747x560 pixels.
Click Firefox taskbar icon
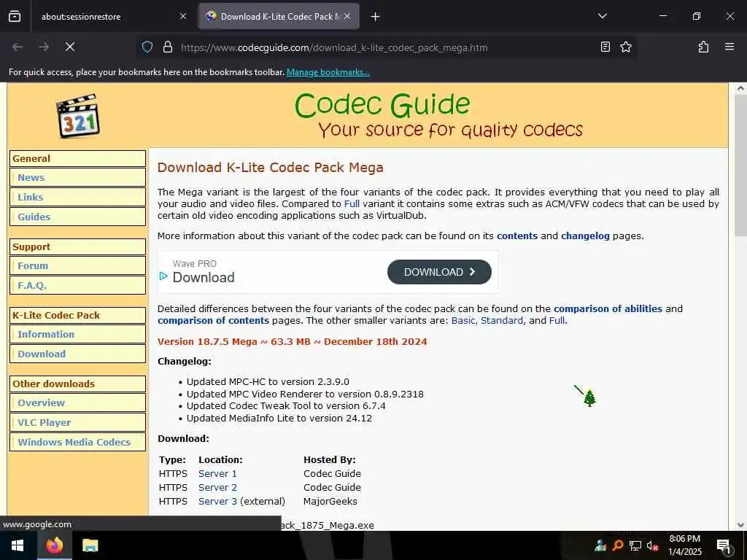click(54, 545)
